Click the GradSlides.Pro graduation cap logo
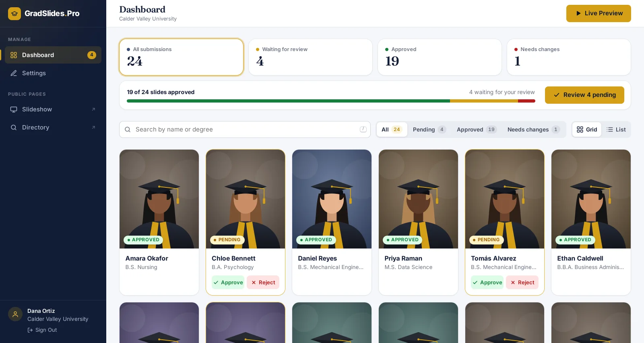 coord(14,14)
